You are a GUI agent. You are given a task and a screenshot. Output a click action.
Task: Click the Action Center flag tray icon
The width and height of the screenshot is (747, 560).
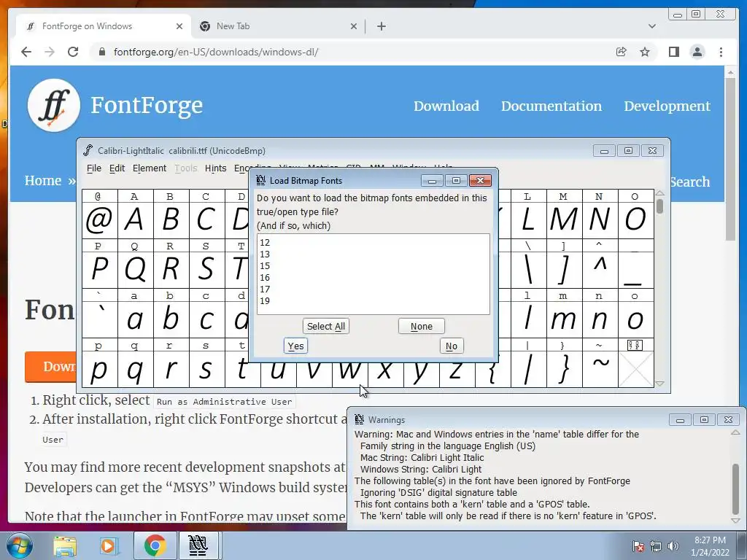pos(638,546)
